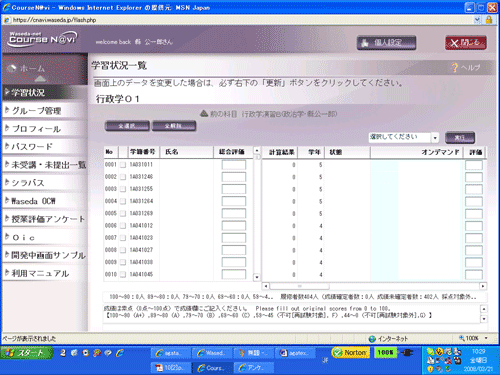
Task: Open 開発中画面サンプル sidebar item
Action: [45, 255]
